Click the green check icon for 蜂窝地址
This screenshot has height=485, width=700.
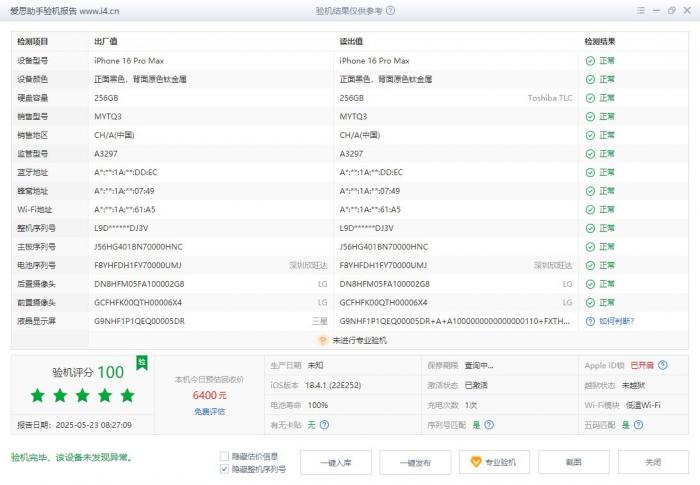point(590,191)
